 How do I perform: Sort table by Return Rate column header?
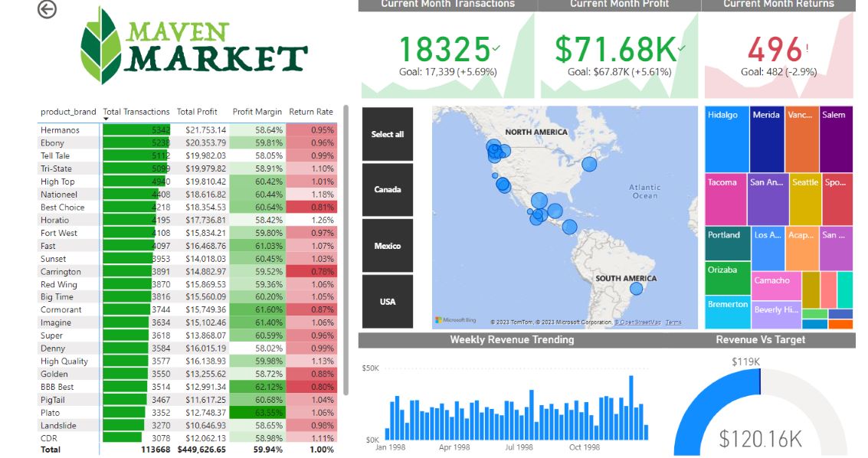point(310,112)
